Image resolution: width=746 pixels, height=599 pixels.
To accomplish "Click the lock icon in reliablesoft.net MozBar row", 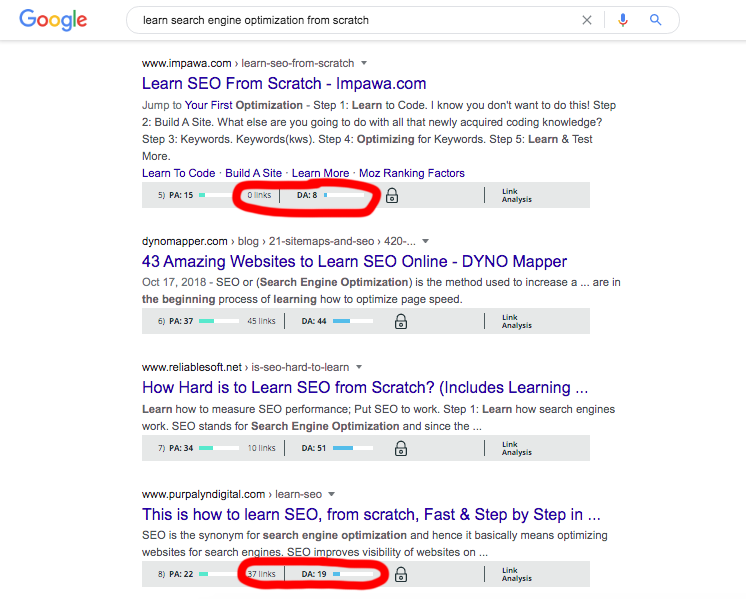I will click(x=401, y=448).
